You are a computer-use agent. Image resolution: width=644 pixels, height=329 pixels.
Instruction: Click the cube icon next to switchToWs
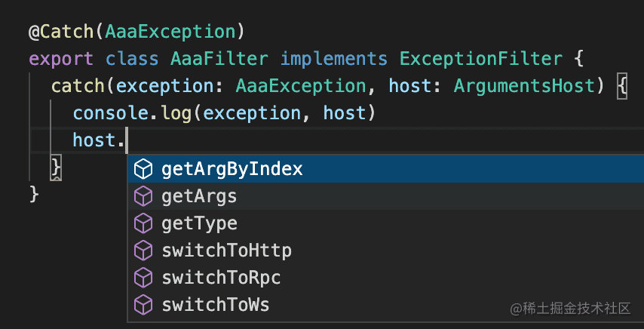coord(143,305)
